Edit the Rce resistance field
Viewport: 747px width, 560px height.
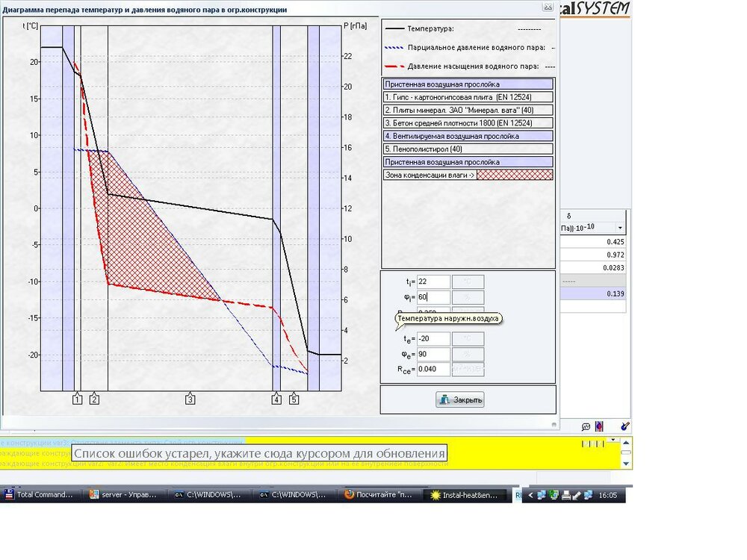click(x=433, y=369)
